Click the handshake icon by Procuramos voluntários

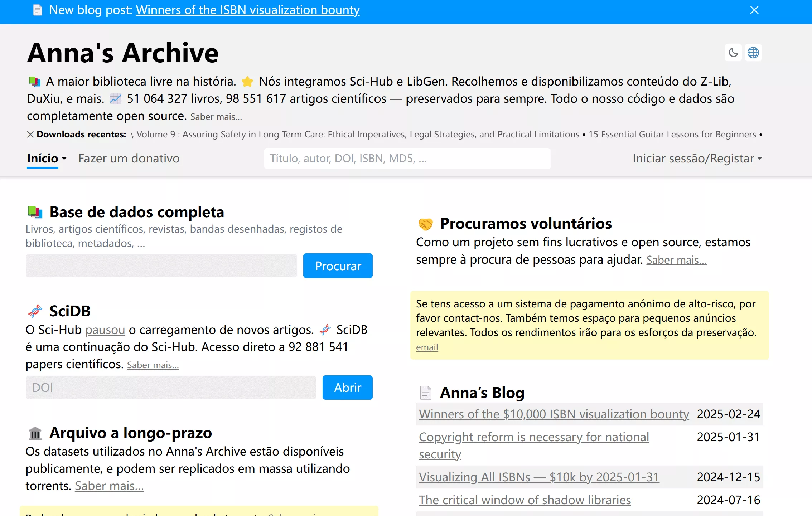(426, 224)
